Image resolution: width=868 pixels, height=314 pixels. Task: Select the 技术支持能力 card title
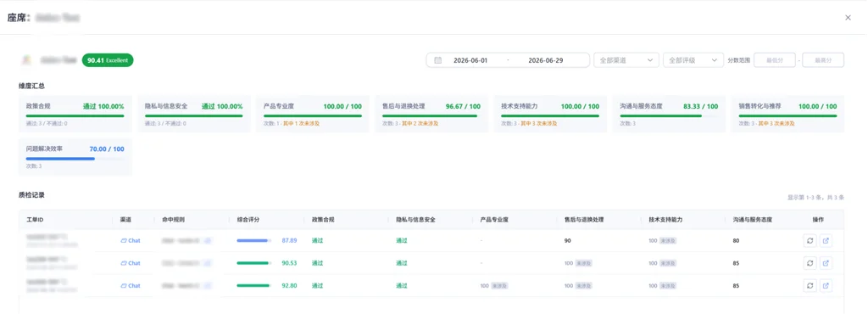pyautogui.click(x=520, y=106)
